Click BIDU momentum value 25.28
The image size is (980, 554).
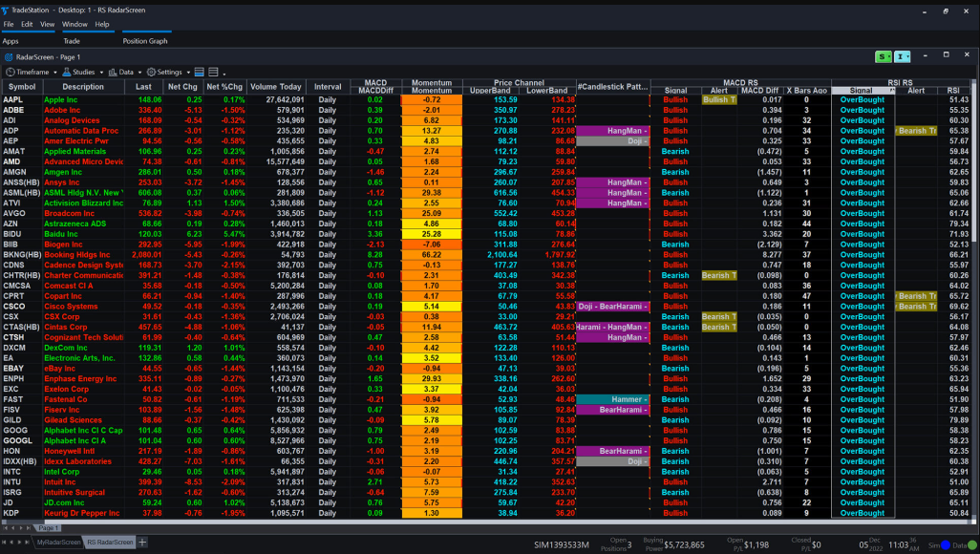click(431, 234)
